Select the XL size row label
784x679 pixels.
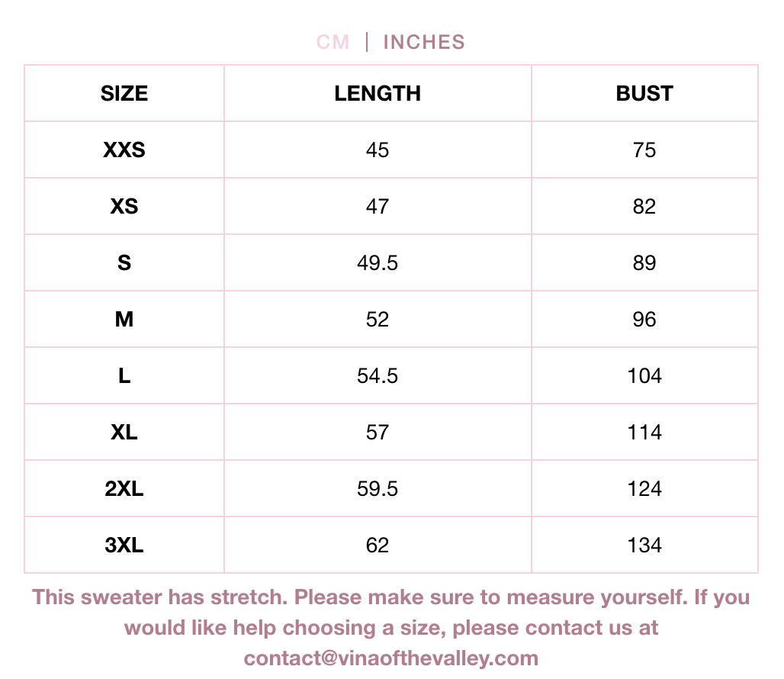[x=124, y=433]
